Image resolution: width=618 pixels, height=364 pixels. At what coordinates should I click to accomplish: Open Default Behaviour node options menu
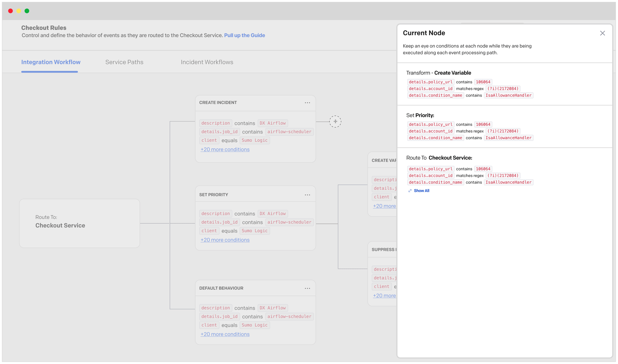307,288
